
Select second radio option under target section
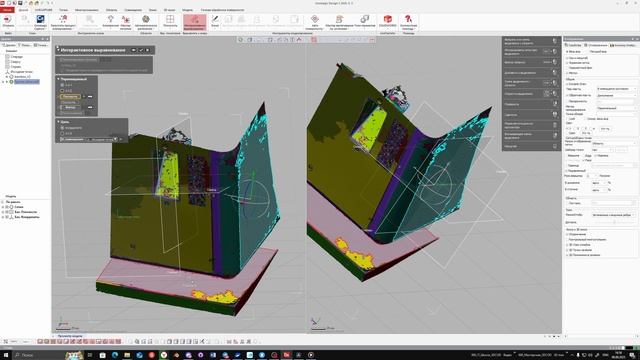click(x=62, y=133)
